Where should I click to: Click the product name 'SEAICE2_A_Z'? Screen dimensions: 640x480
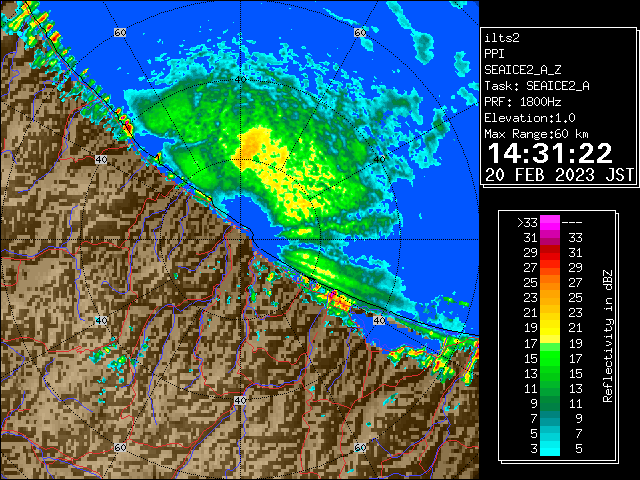coord(523,70)
